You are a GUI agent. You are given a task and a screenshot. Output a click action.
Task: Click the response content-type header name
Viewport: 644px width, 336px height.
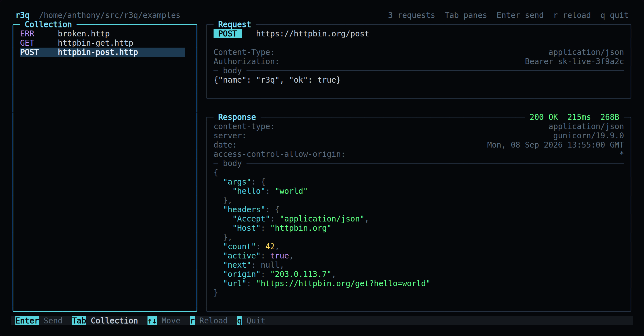(244, 126)
